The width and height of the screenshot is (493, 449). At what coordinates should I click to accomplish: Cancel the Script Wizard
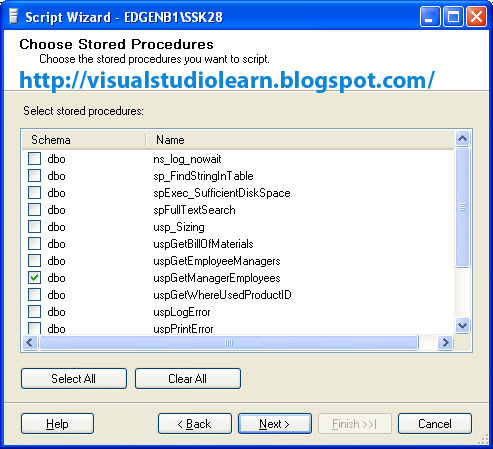click(x=435, y=424)
